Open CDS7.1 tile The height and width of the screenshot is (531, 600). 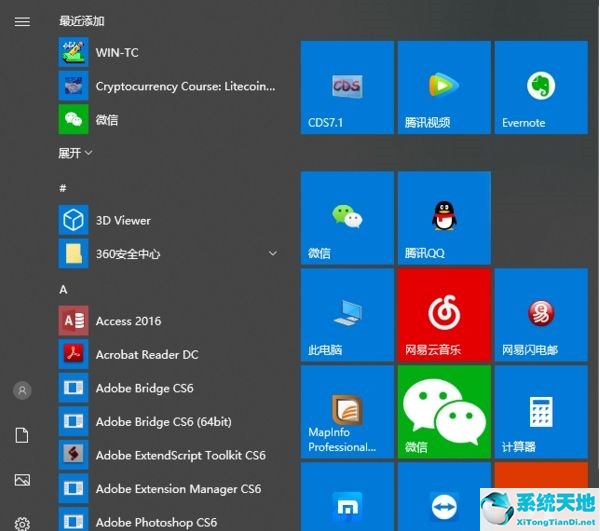pyautogui.click(x=347, y=88)
